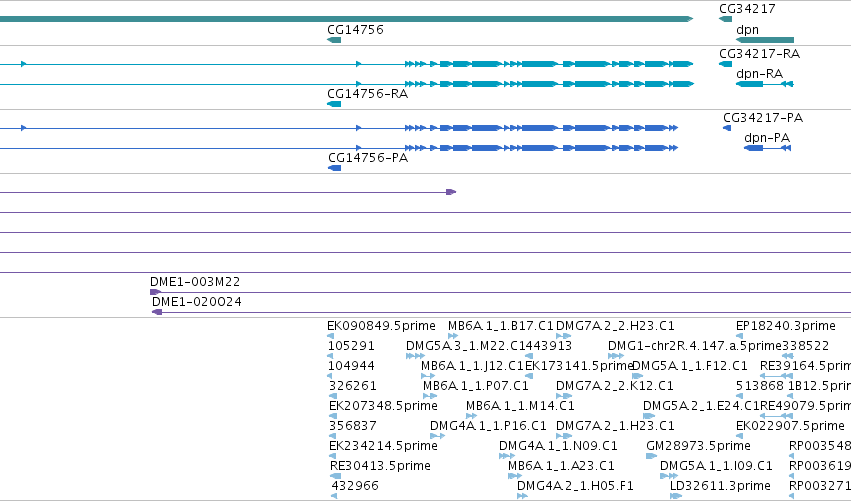The height and width of the screenshot is (501, 851).
Task: Select the DMG4A.1_1.N09.C1 EST label
Action: point(558,446)
